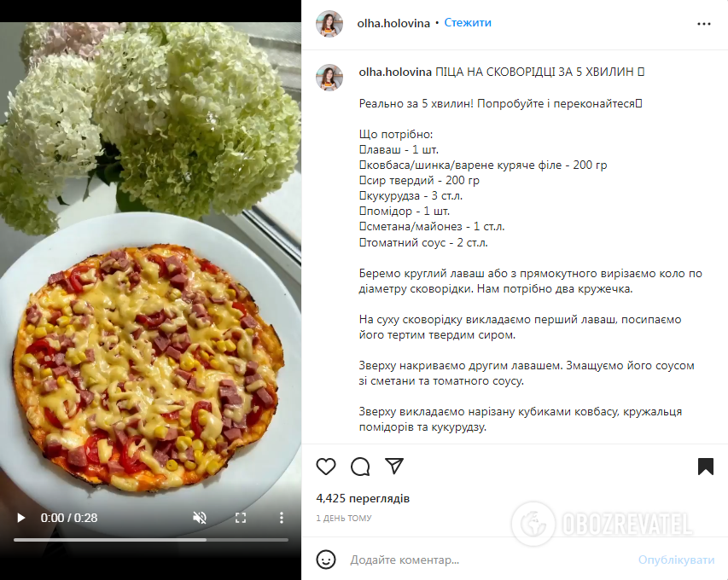Toggle the bookmark save icon
This screenshot has height=580, width=728.
click(x=705, y=467)
